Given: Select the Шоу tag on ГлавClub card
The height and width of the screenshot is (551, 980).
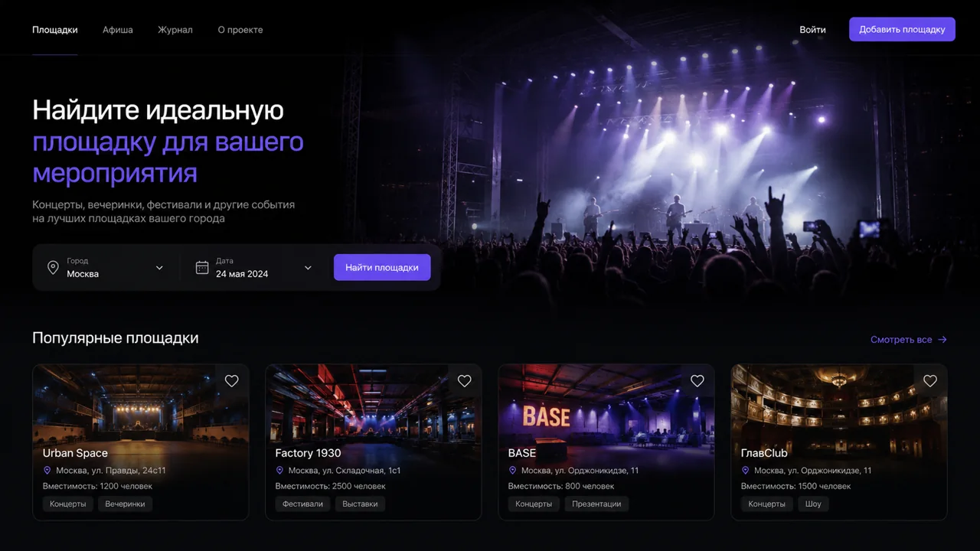Looking at the screenshot, I should click(x=814, y=504).
